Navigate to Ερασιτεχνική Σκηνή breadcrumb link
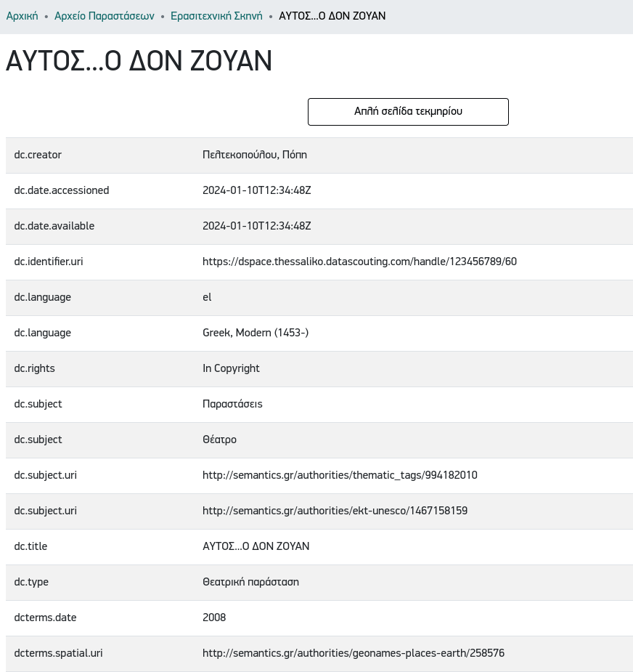The height and width of the screenshot is (672, 633). pyautogui.click(x=216, y=15)
